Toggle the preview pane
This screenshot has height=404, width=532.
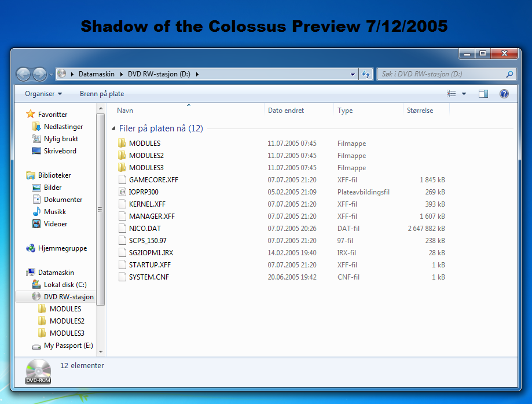(483, 94)
